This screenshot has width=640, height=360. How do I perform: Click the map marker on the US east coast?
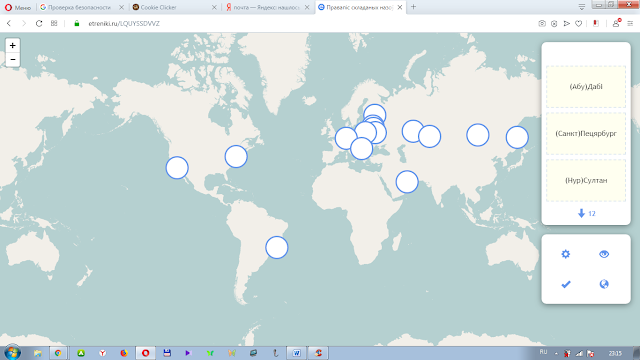click(x=236, y=156)
